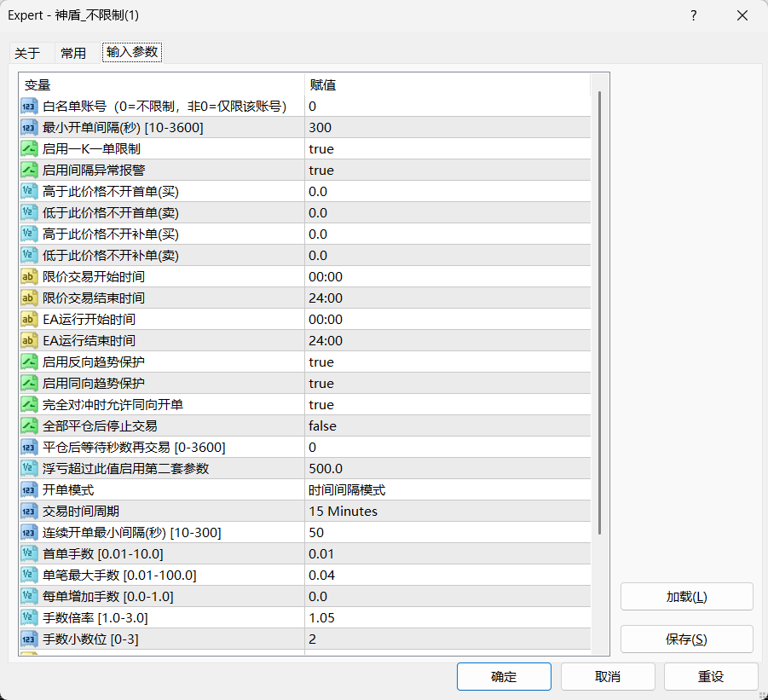Click the boolean icon beside 启用反向趋势保护
This screenshot has width=768, height=700.
[29, 362]
